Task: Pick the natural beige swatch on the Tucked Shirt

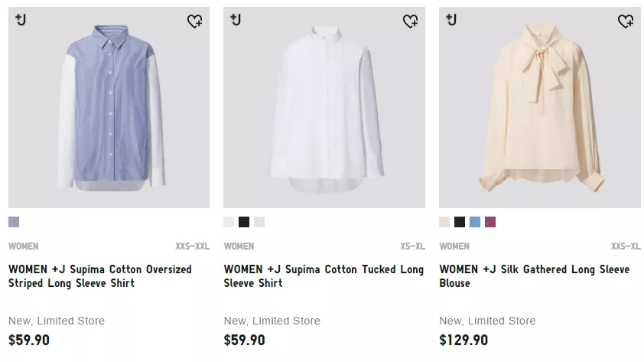Action: click(259, 222)
